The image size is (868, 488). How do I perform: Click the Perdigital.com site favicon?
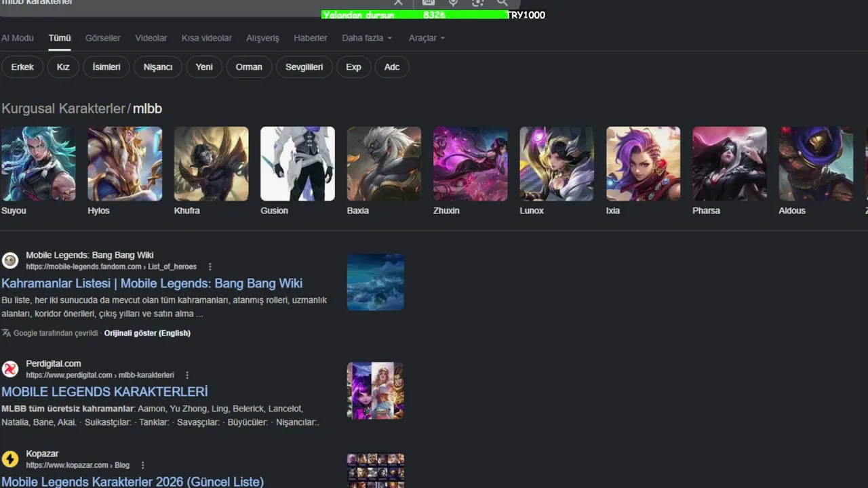[x=10, y=369]
